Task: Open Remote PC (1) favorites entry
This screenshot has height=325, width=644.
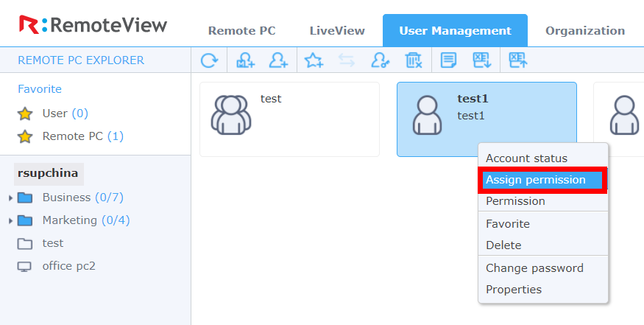Action: coord(83,136)
